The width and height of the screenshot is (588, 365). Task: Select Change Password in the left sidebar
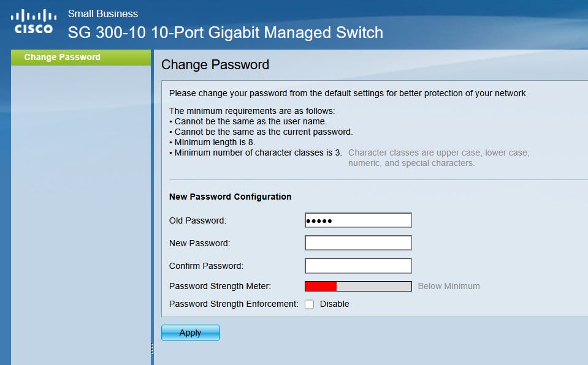tap(62, 57)
